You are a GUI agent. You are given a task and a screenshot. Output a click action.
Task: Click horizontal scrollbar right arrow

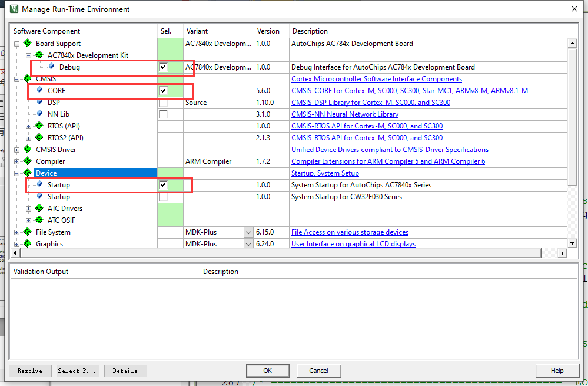click(x=562, y=253)
